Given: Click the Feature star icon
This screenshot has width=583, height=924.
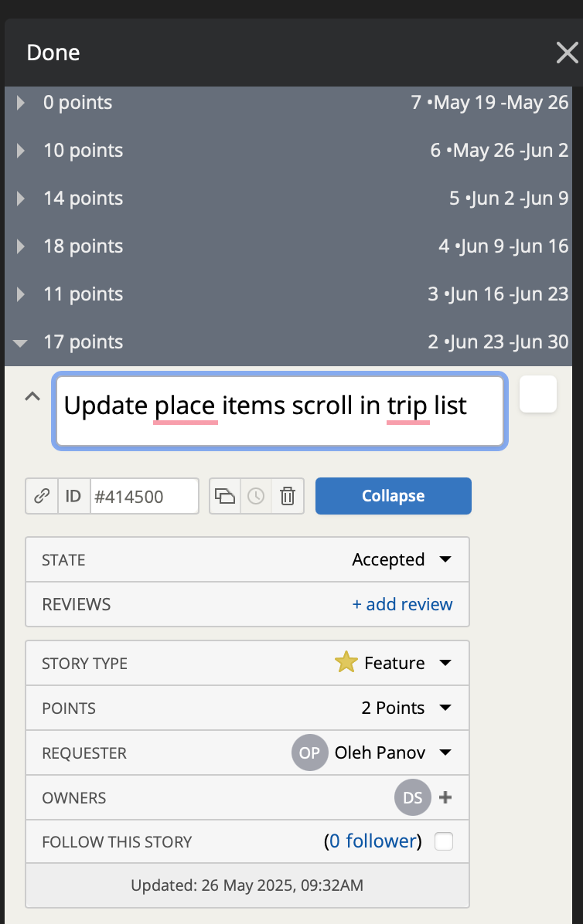Looking at the screenshot, I should tap(346, 662).
